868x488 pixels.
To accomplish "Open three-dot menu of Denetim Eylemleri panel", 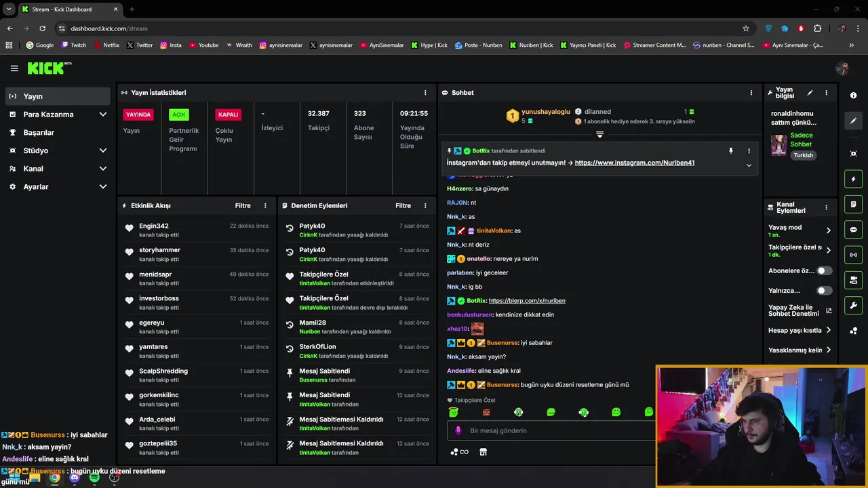I will coord(426,205).
